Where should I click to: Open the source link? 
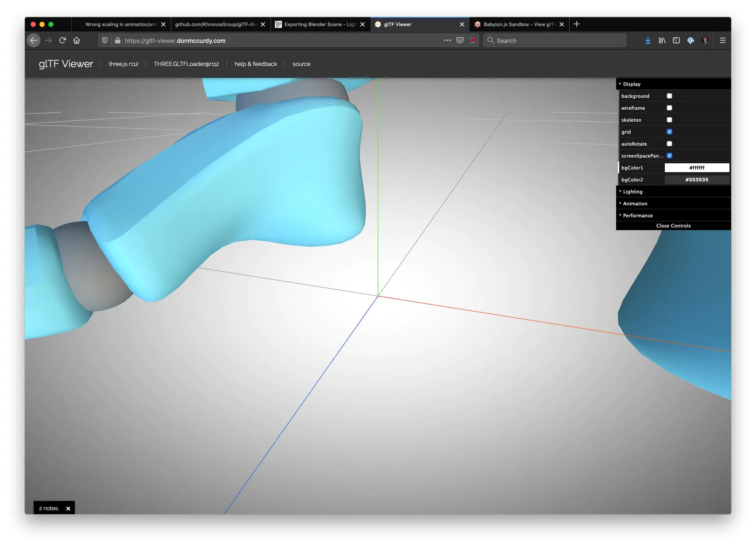click(301, 64)
